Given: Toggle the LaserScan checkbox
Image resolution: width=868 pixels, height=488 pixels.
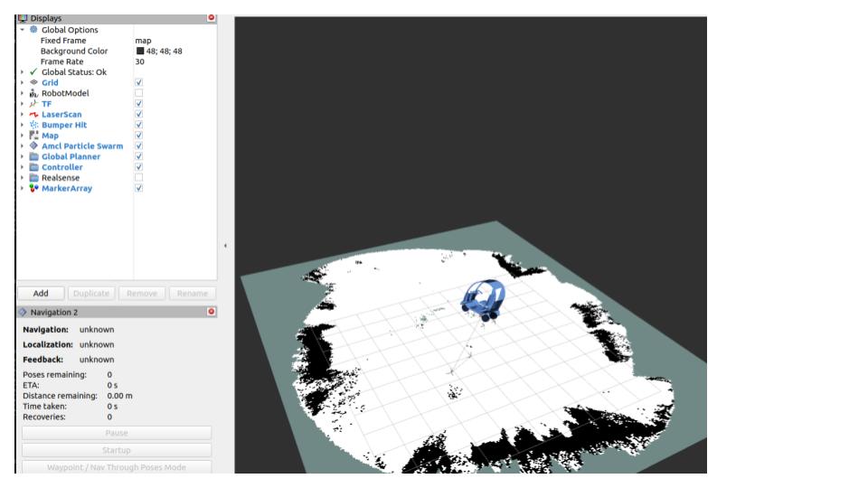Looking at the screenshot, I should pyautogui.click(x=139, y=114).
